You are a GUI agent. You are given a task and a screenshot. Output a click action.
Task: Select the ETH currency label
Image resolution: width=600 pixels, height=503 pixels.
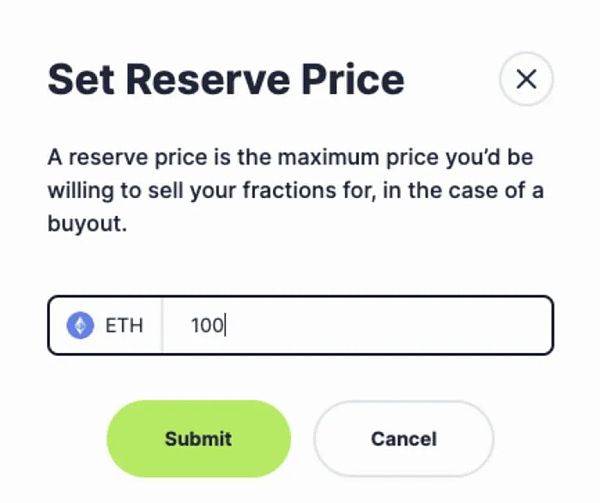coord(124,326)
